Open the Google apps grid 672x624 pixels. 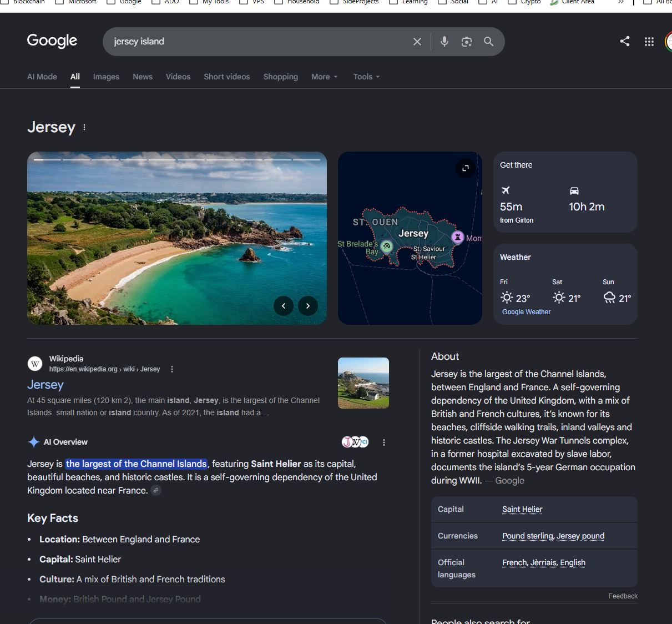coord(649,42)
